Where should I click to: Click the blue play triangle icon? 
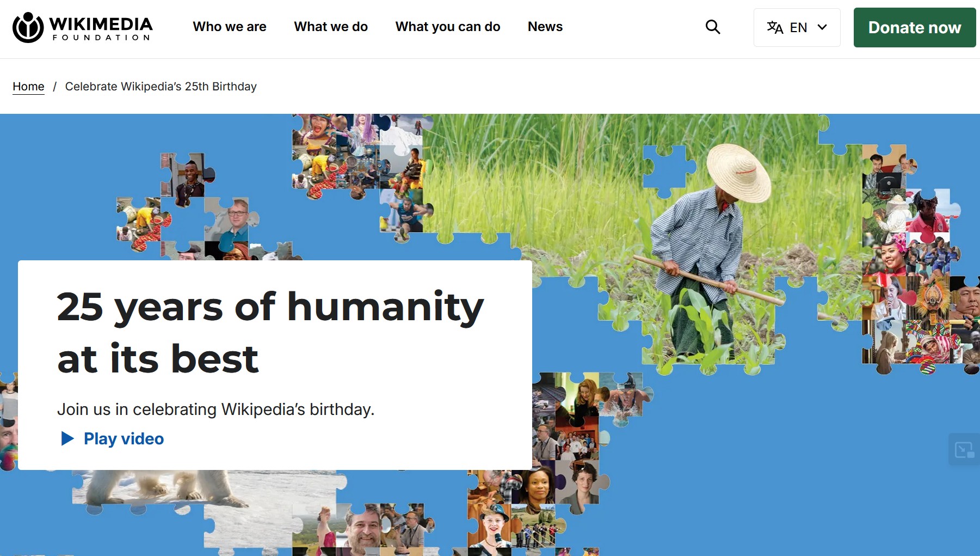(67, 438)
